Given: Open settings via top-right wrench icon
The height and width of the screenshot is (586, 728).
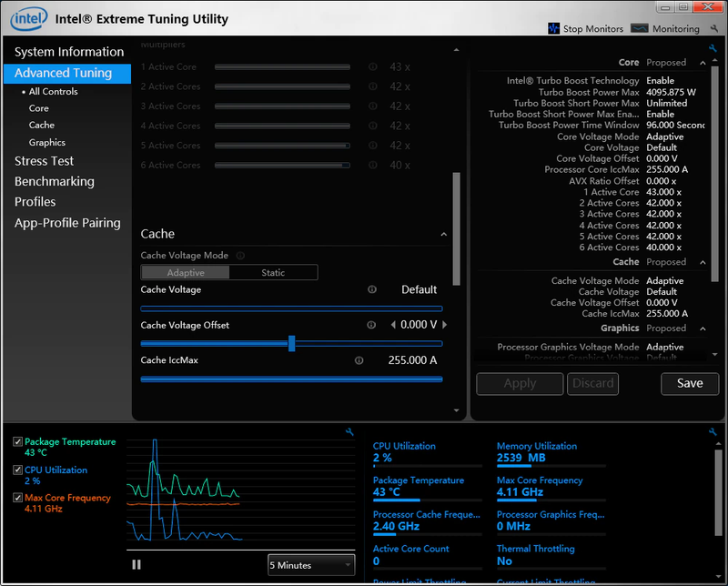Looking at the screenshot, I should coord(714,28).
